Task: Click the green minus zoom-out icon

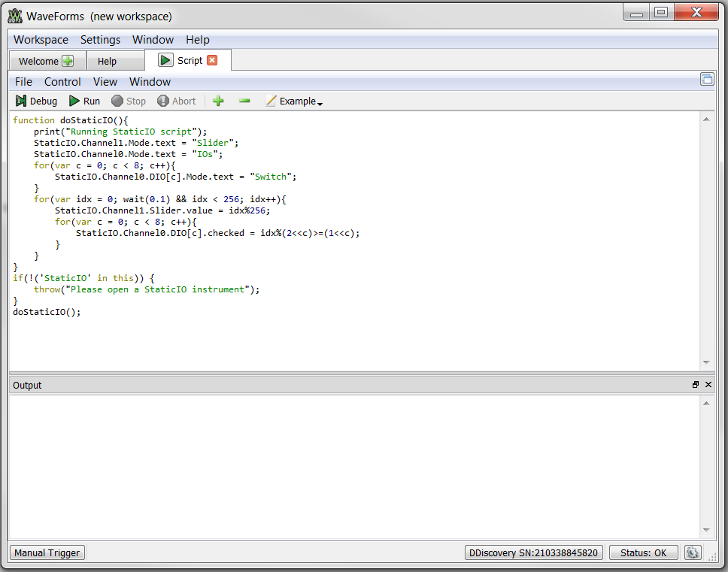Action: click(244, 101)
